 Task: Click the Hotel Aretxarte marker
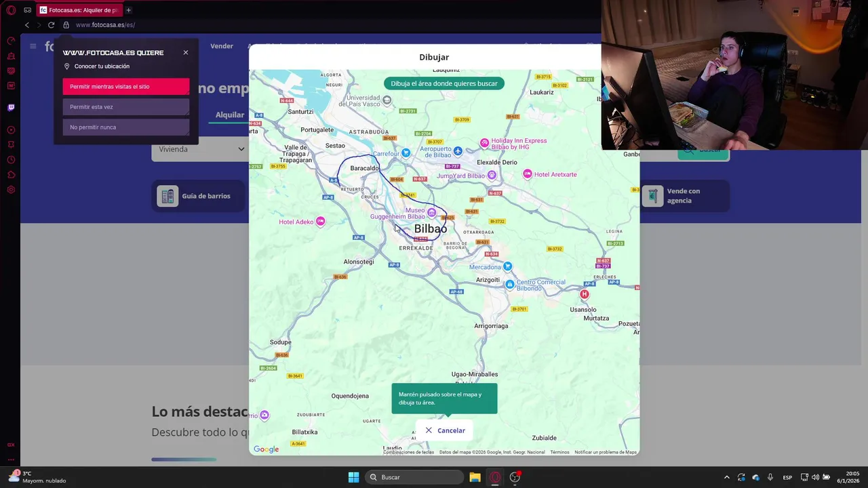tap(528, 174)
